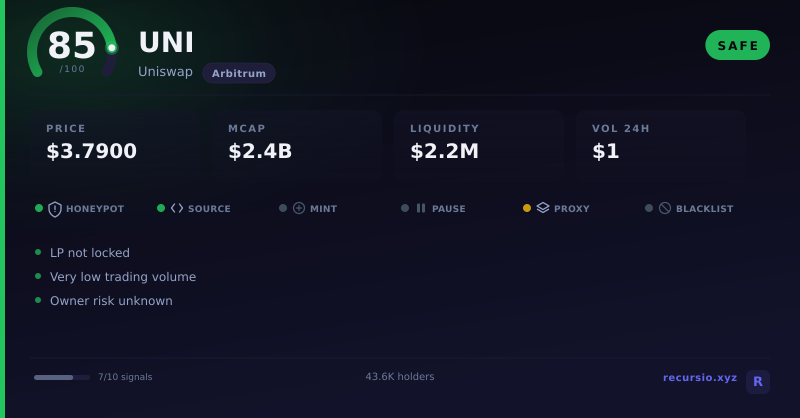This screenshot has width=800, height=418.
Task: Click the Source code brackets icon
Action: click(177, 208)
